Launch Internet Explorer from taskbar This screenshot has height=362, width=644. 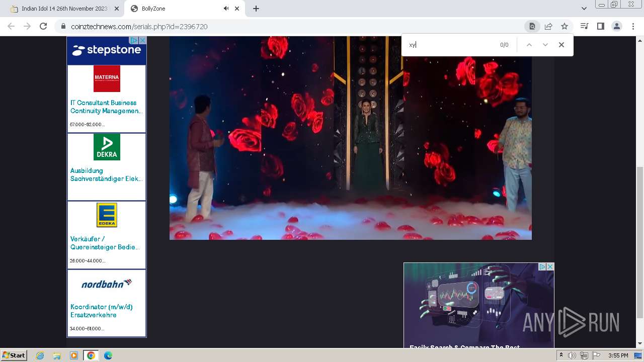click(40, 355)
